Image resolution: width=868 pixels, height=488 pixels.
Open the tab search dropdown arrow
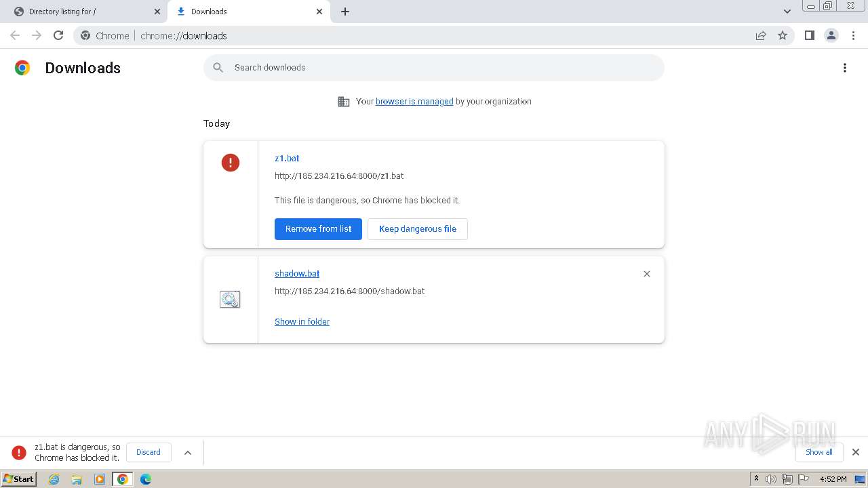(787, 12)
